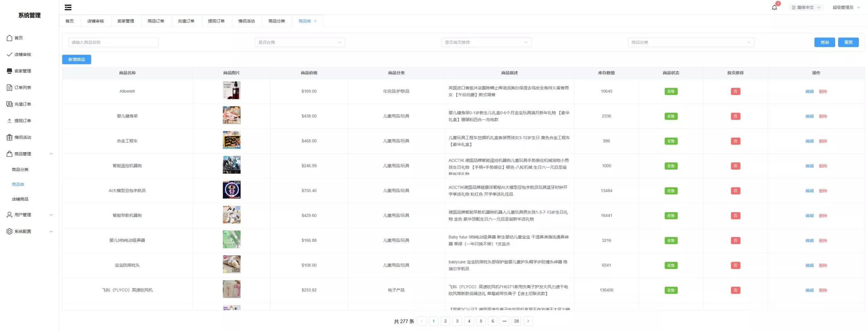Click the Allowish product thumbnail image
Viewport: 868px width, 332px height.
coord(232,91)
